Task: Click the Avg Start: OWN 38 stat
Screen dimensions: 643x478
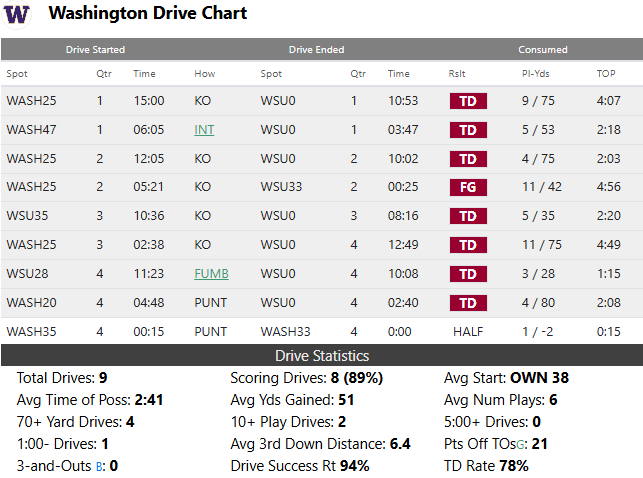Action: click(506, 378)
